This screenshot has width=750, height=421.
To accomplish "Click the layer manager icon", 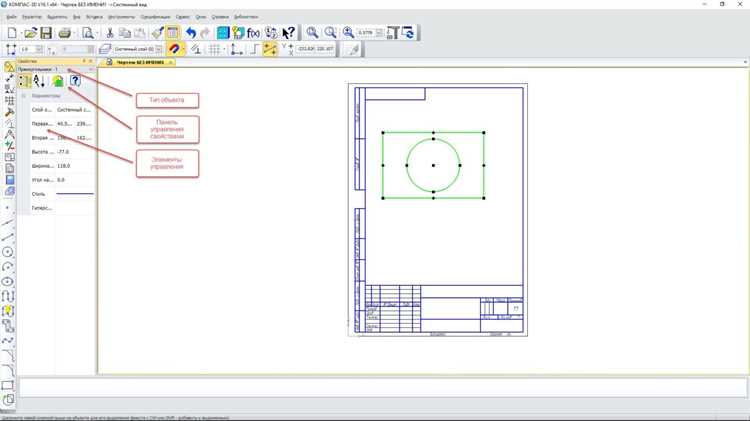I will click(x=105, y=49).
